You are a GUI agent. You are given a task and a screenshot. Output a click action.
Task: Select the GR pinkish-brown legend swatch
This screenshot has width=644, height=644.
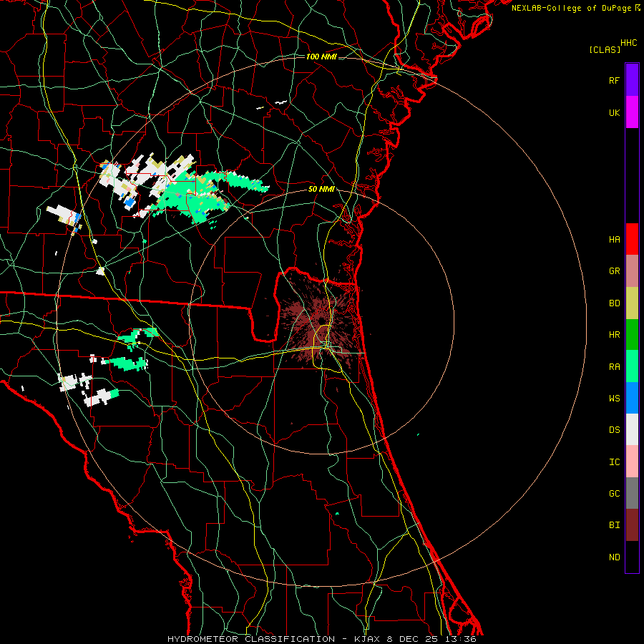(x=632, y=271)
